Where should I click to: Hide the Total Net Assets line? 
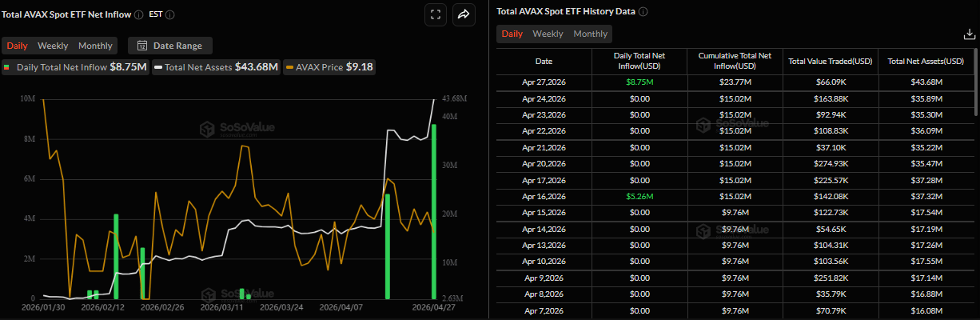pyautogui.click(x=216, y=67)
